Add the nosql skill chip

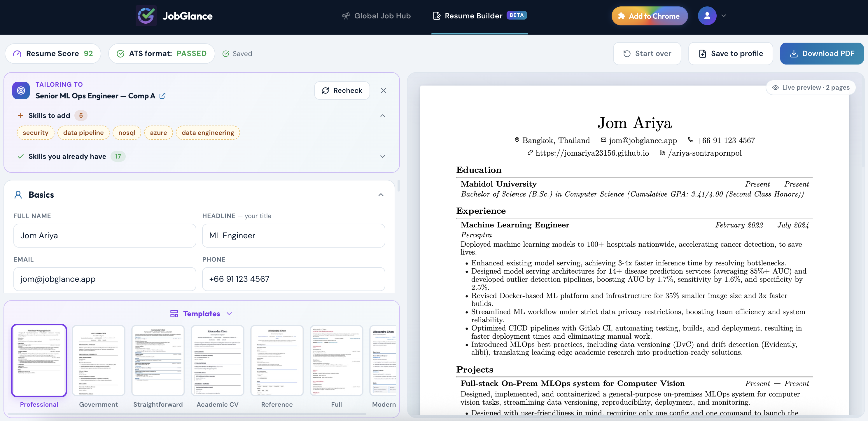tap(127, 133)
